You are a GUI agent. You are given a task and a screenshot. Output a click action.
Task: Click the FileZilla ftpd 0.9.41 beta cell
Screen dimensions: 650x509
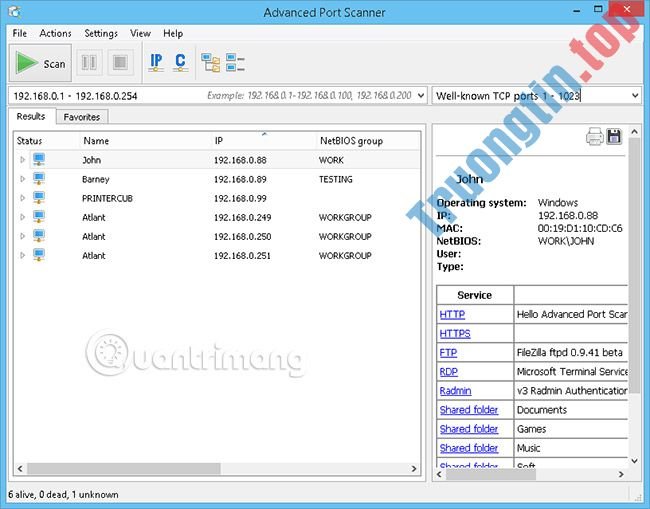coord(570,352)
